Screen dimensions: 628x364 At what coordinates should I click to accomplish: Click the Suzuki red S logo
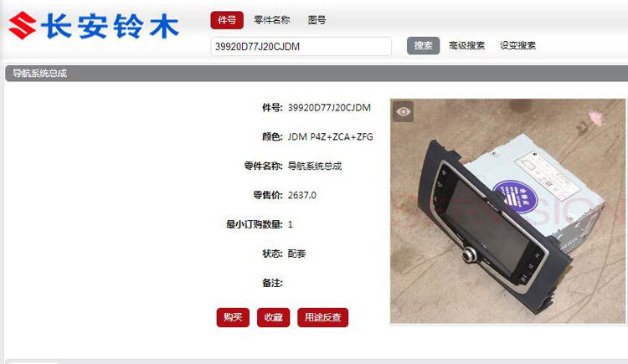click(x=23, y=25)
